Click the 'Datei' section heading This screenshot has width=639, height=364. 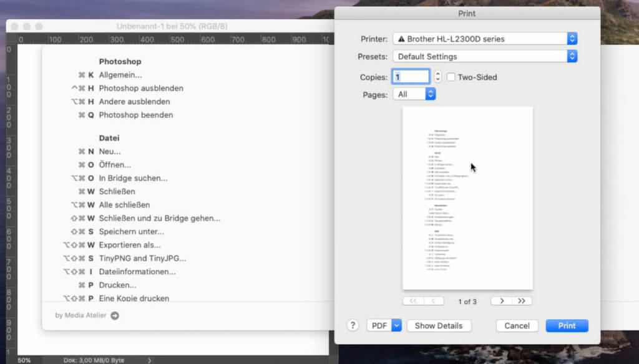(109, 138)
